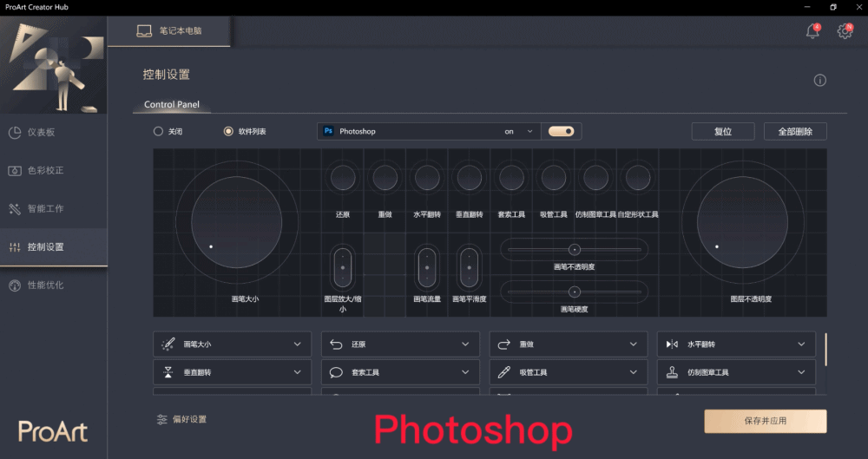Image resolution: width=868 pixels, height=459 pixels.
Task: Select the 吸管工具 round button in the layout
Action: (553, 178)
